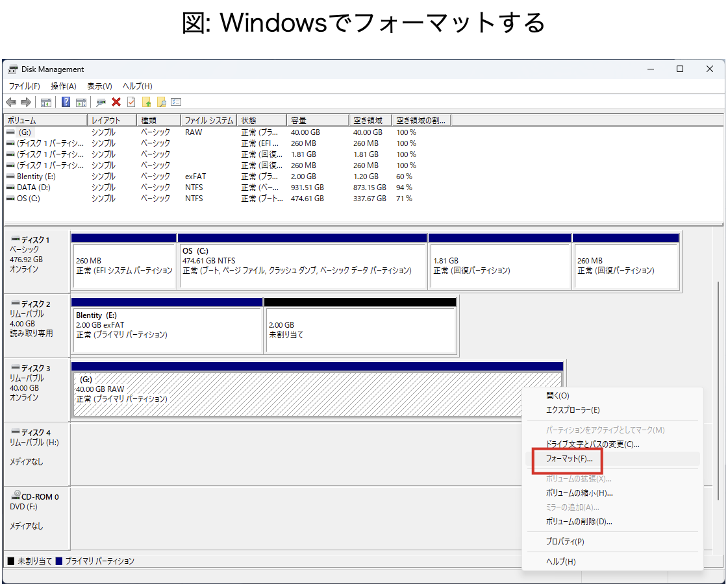Select ボリュームの縮小(H)... menu entry
728x584 pixels.
[x=612, y=493]
